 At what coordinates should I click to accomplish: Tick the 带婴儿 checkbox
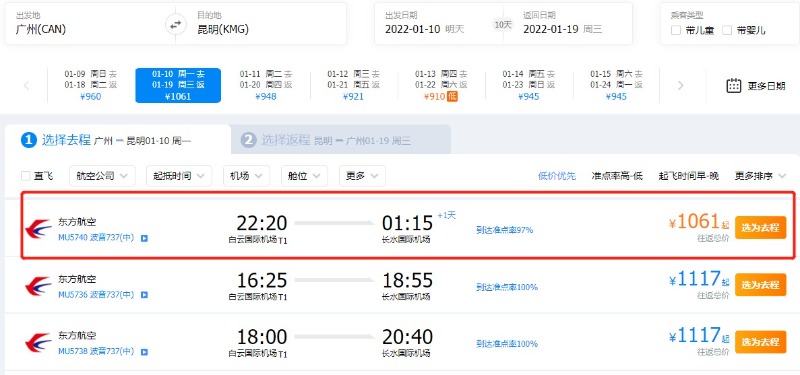click(x=727, y=30)
